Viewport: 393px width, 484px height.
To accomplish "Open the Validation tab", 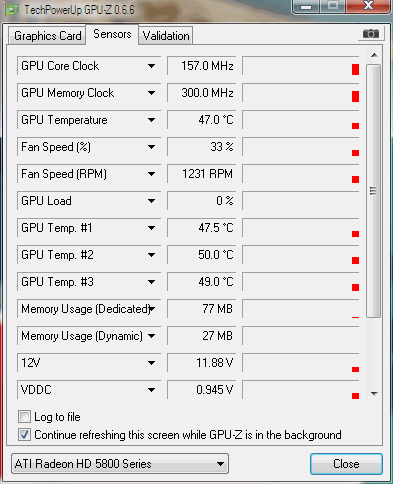I will (x=166, y=36).
